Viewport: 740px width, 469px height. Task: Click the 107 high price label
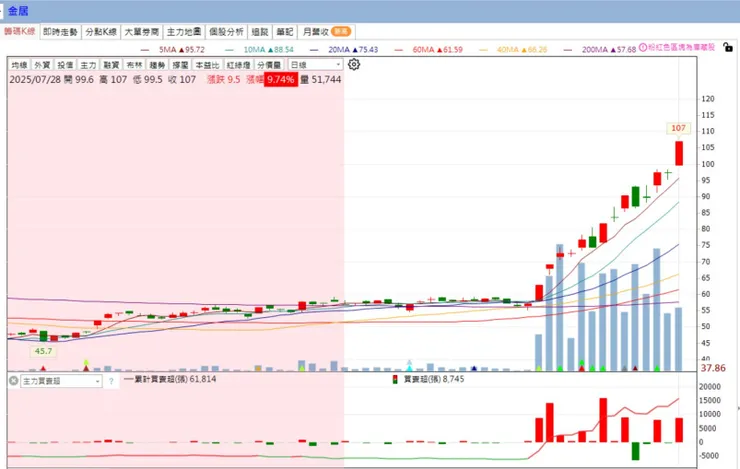[x=679, y=128]
